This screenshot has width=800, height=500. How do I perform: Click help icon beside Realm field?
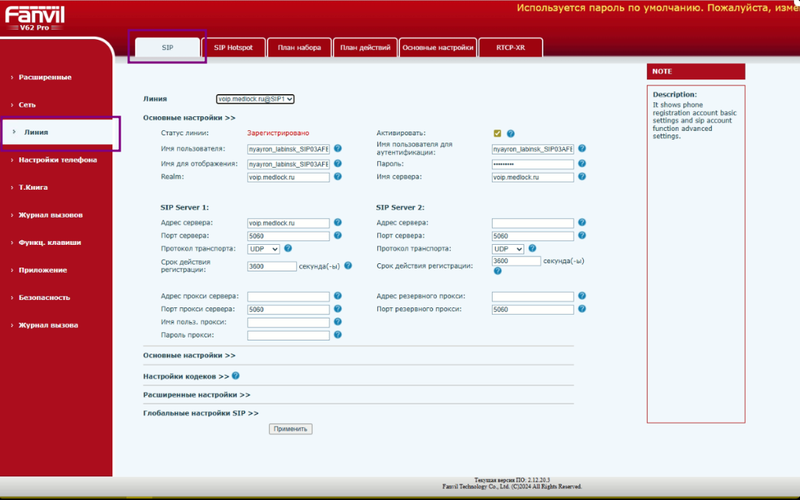(x=338, y=177)
